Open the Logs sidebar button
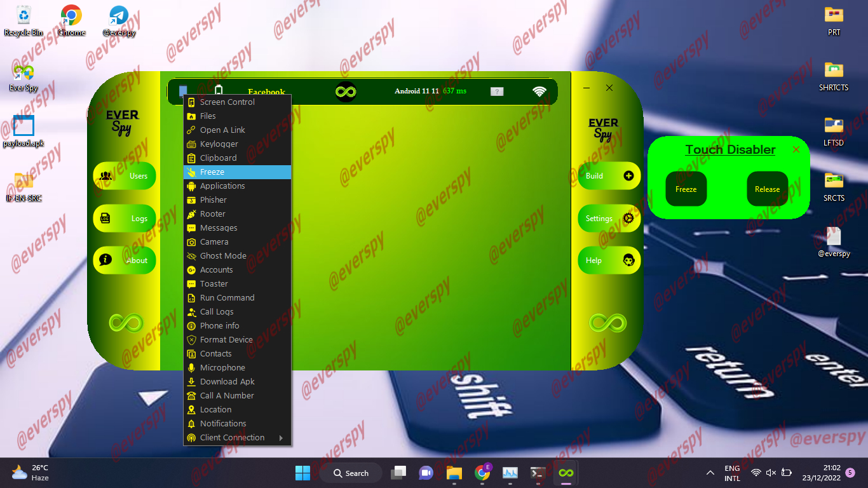Viewport: 868px width, 488px height. (x=125, y=219)
